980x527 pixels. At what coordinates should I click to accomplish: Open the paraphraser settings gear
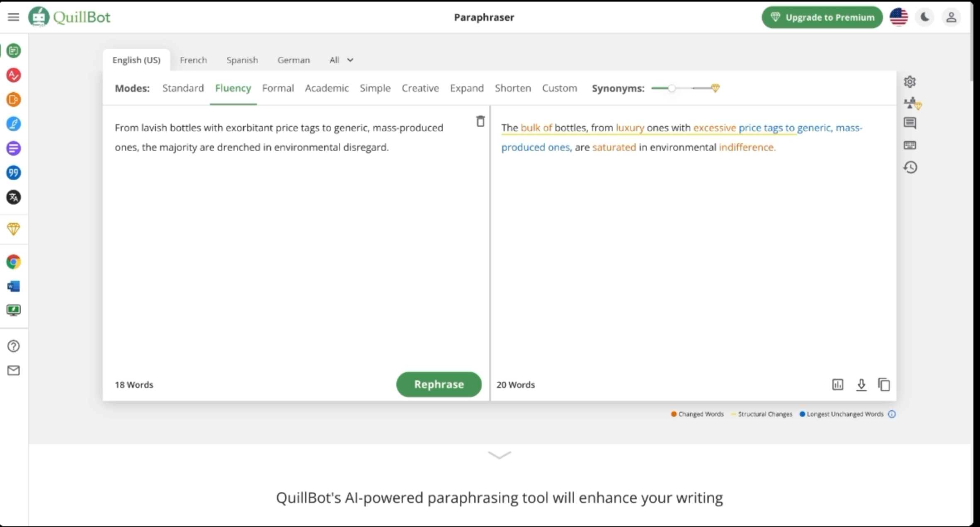tap(910, 82)
